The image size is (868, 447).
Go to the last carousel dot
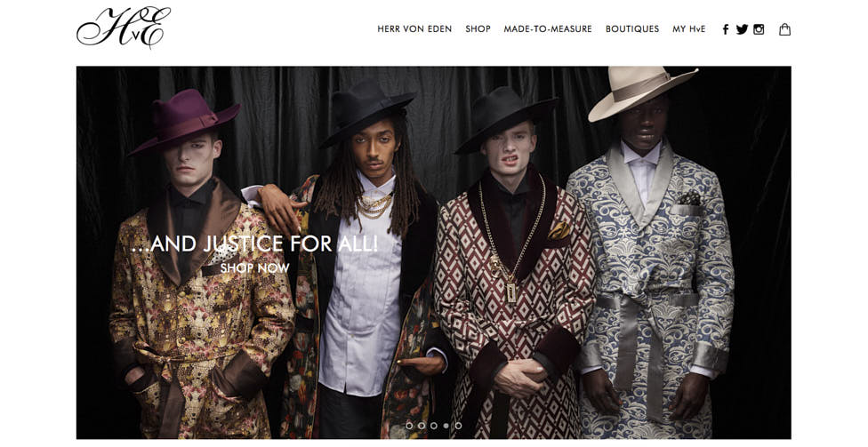[458, 426]
